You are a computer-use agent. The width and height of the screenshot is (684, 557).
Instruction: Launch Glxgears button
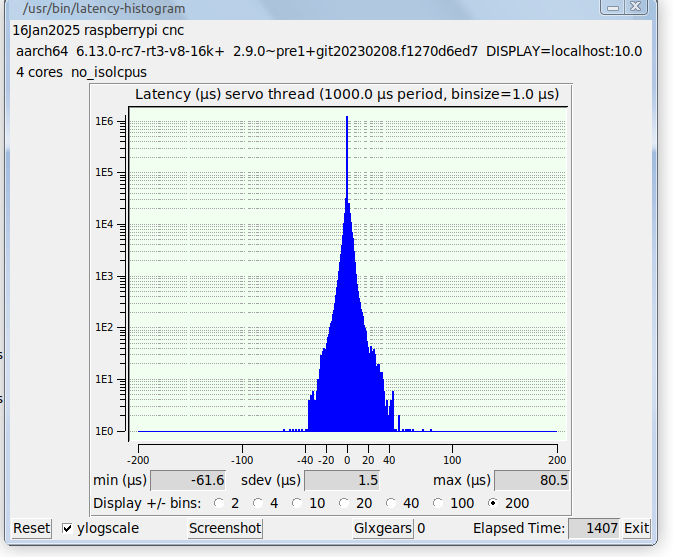(383, 528)
